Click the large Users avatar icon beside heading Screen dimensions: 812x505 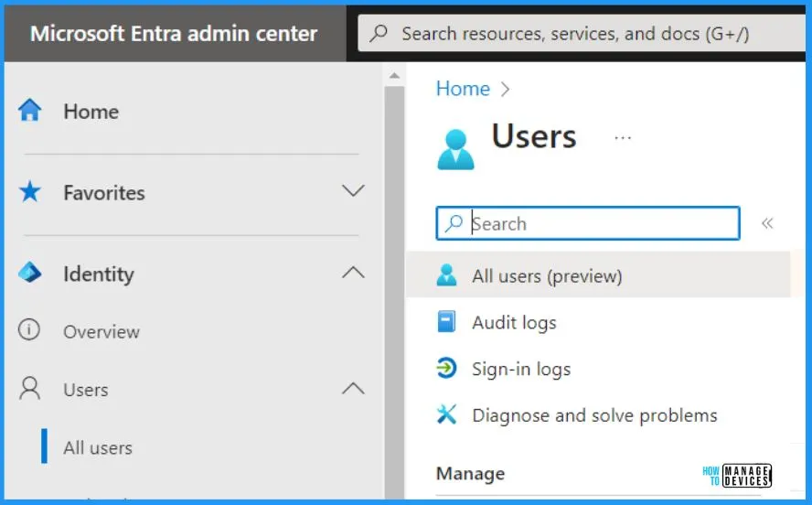455,150
